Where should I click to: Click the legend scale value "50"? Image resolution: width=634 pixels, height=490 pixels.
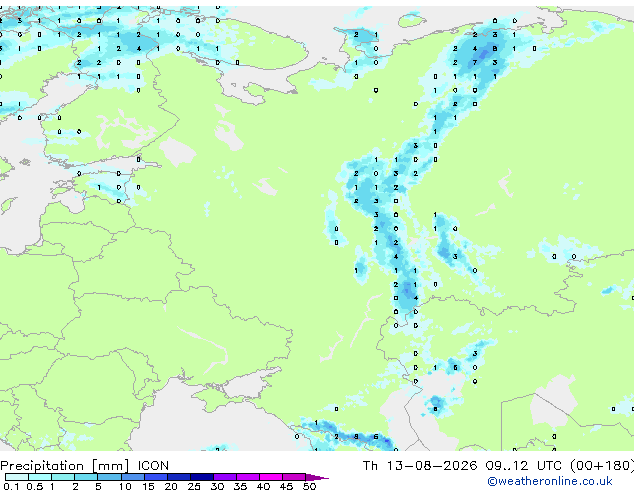click(309, 486)
